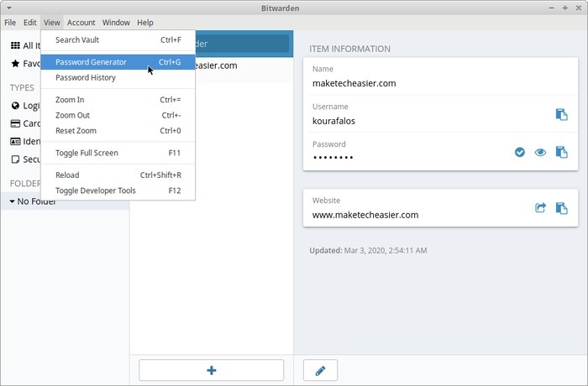Screen dimensions: 588x386
Task: Click the www.maketecheasier.com website value
Action: click(x=365, y=215)
